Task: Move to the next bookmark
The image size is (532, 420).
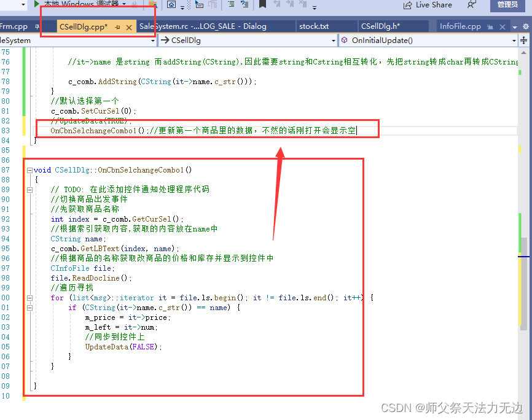Action: [292, 5]
